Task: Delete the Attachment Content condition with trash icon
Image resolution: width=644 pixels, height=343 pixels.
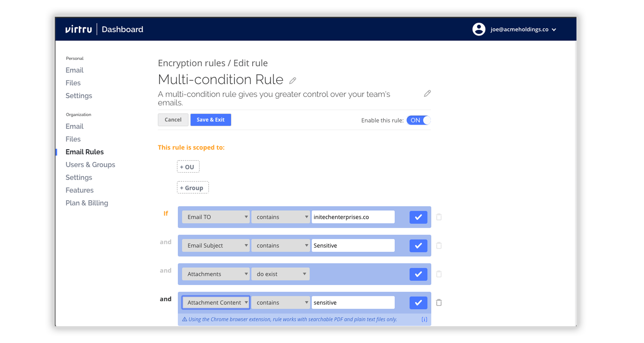Action: [439, 303]
